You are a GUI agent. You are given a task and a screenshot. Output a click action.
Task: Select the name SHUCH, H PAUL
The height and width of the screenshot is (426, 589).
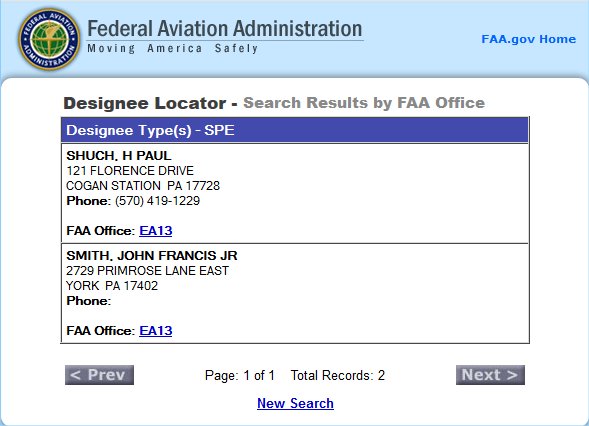(119, 156)
